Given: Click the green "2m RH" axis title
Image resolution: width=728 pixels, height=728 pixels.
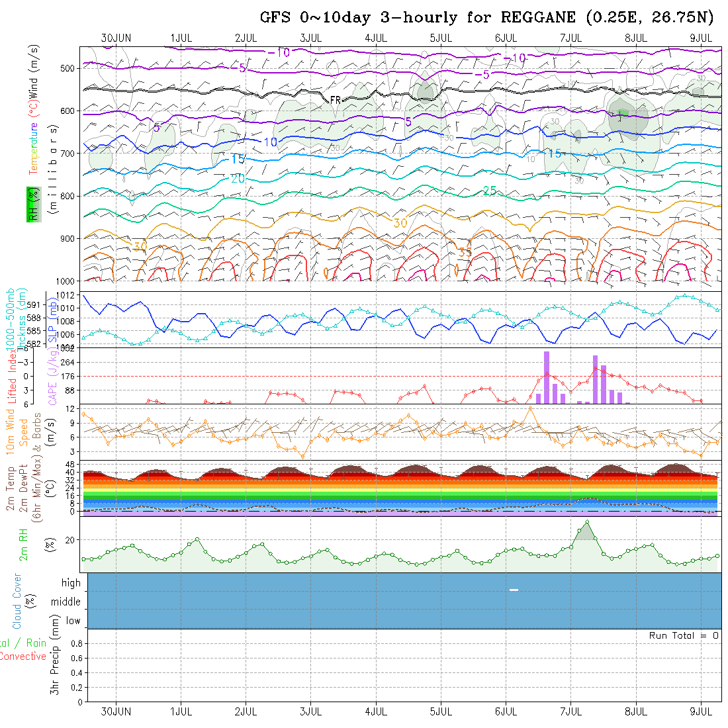Looking at the screenshot, I should [x=24, y=544].
